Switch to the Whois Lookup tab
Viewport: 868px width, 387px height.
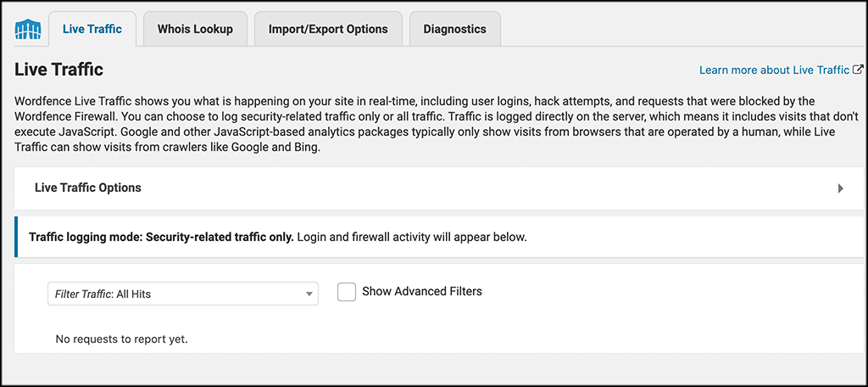[x=195, y=29]
